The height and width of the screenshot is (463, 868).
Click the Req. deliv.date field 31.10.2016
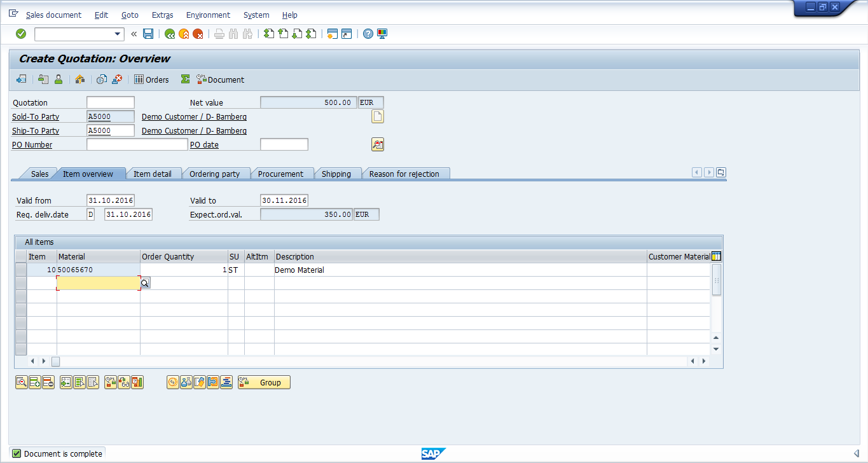click(128, 214)
